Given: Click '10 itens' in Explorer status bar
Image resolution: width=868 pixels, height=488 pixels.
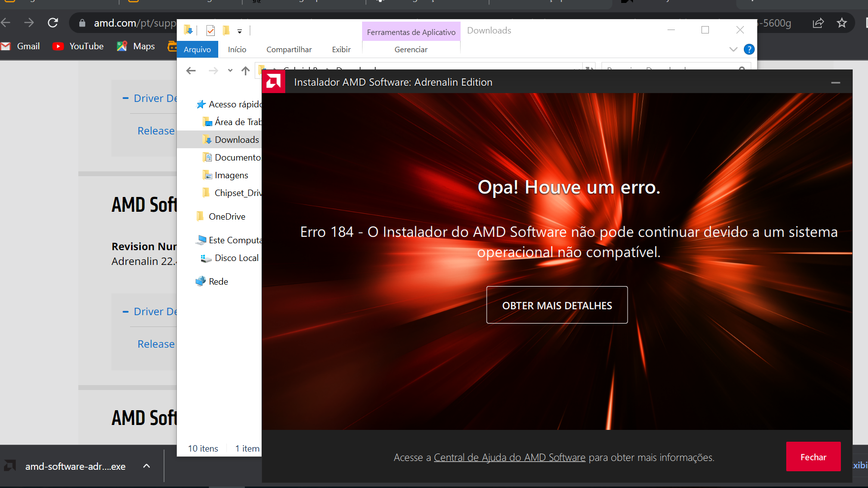Looking at the screenshot, I should point(203,449).
